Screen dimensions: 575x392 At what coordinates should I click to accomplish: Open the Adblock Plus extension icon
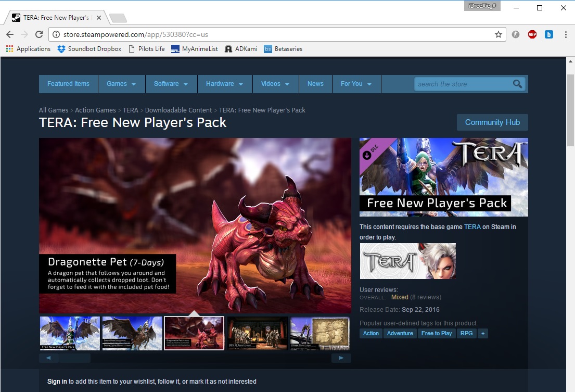click(532, 34)
